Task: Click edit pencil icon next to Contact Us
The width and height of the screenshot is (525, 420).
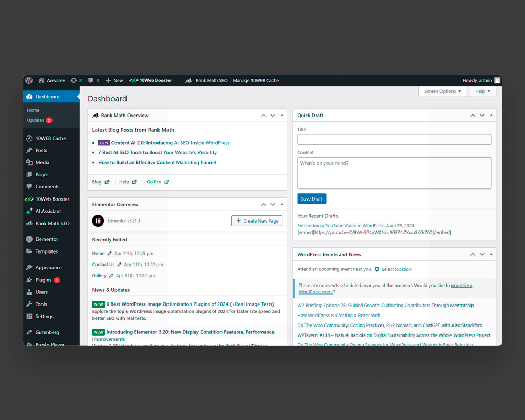Action: coord(120,265)
